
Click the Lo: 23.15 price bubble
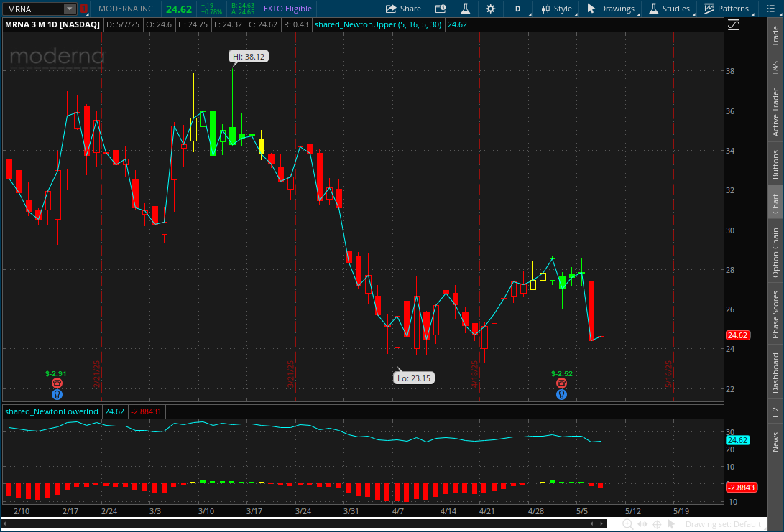click(414, 378)
